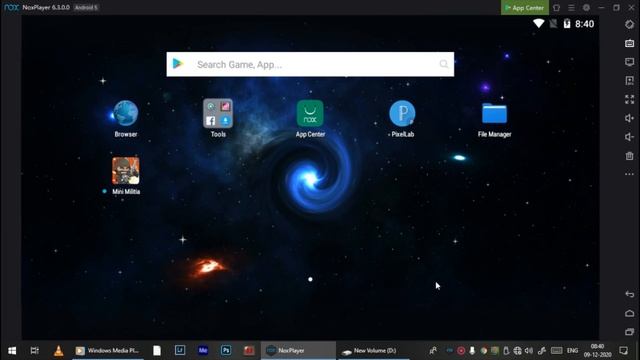Open the theme (shirt) icon in title bar
The width and height of the screenshot is (640, 360).
pos(556,7)
